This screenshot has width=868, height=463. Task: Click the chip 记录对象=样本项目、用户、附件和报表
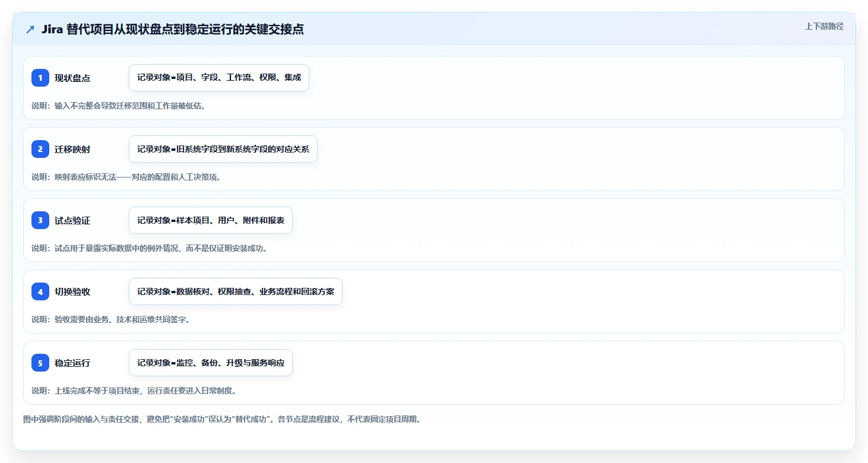[211, 220]
